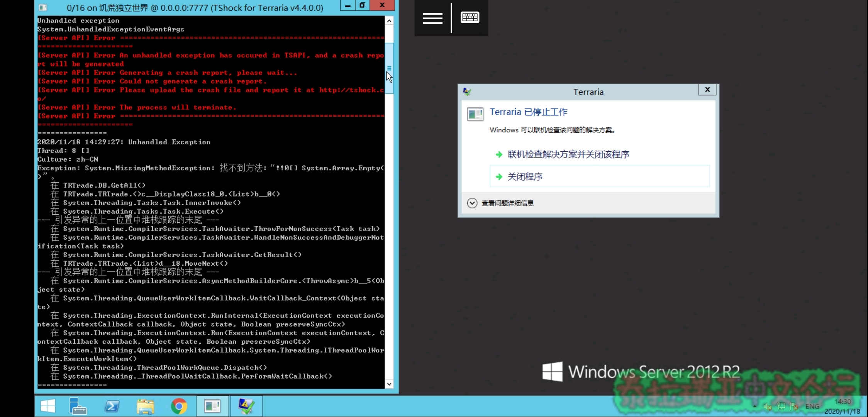
Task: Switch to the Terraria error report taskbar item
Action: [246, 406]
